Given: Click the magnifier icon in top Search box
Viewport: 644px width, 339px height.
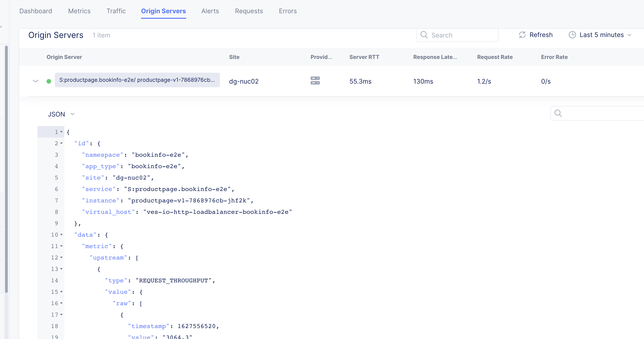Looking at the screenshot, I should click(424, 35).
